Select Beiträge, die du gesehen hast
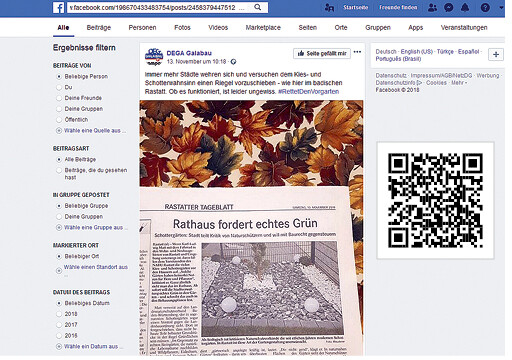512x360 pixels. coord(59,170)
